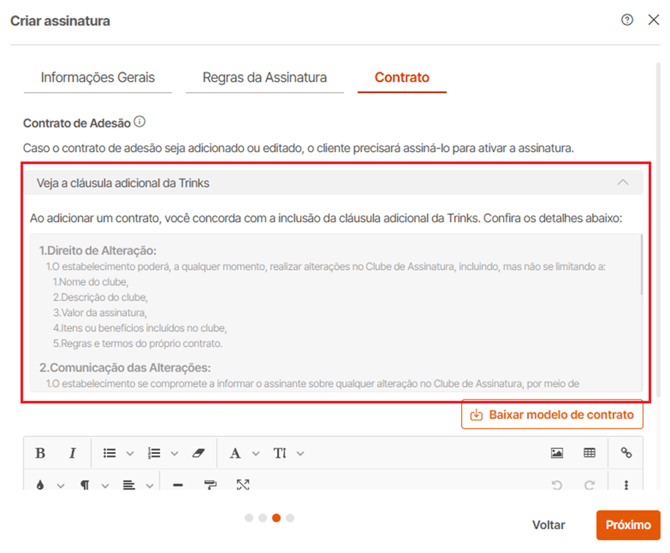This screenshot has height=553, width=670.
Task: Insert an image into the contract
Action: tap(557, 453)
